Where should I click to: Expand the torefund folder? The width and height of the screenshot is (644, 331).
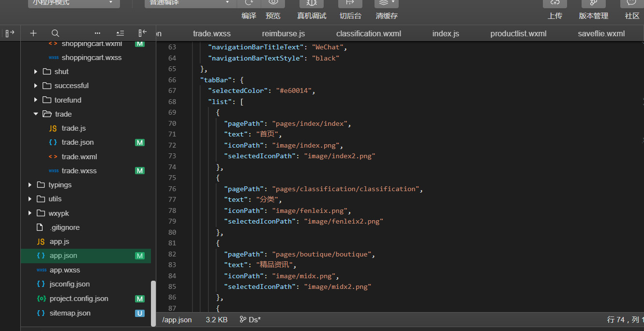coord(36,100)
